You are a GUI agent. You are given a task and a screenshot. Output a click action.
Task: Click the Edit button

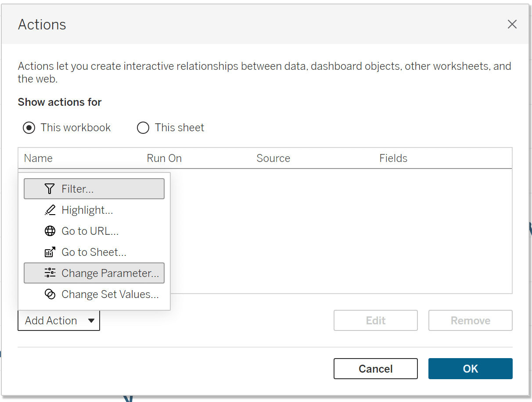click(x=375, y=320)
